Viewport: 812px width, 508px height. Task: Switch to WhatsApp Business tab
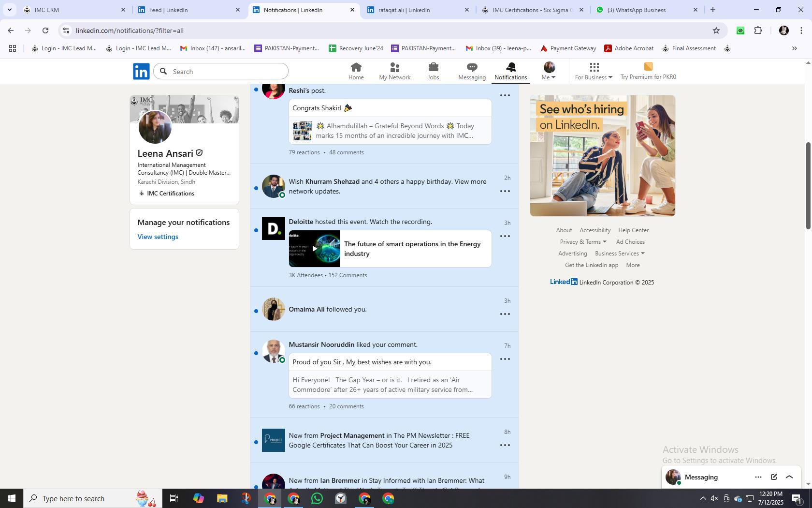coord(646,10)
